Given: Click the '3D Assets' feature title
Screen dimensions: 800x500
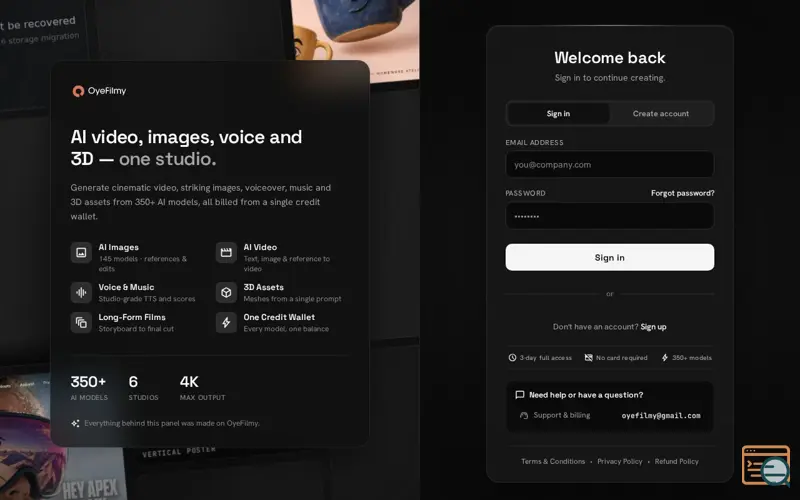Looking at the screenshot, I should [x=263, y=287].
